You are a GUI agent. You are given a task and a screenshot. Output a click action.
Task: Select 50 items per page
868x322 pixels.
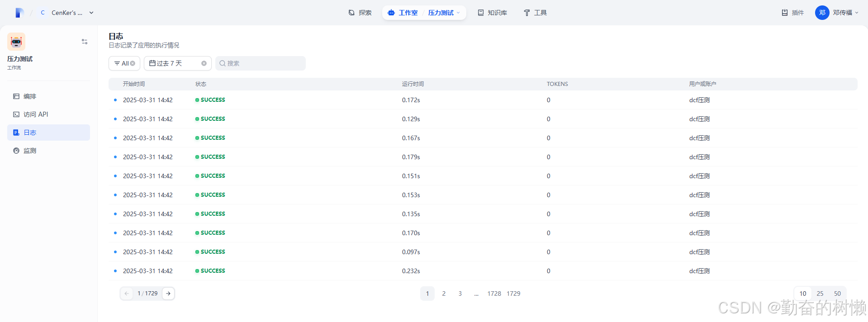point(837,294)
